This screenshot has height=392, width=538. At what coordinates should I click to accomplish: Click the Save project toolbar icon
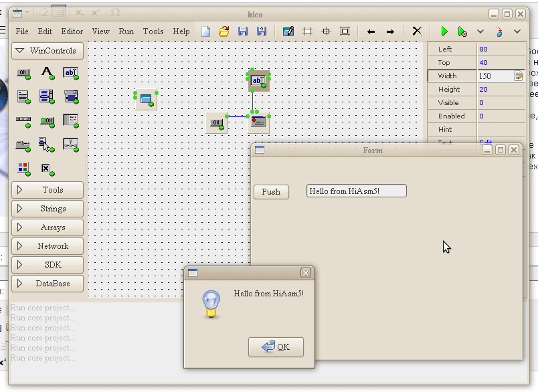(243, 31)
